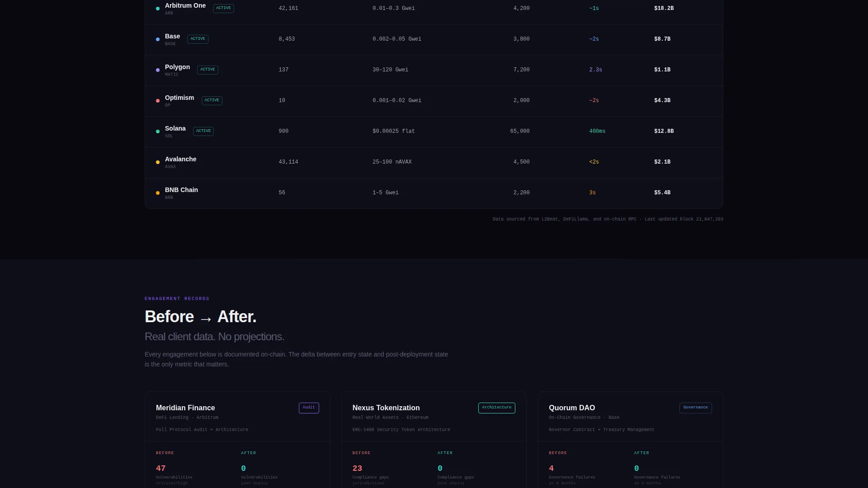
Task: Click the 1–5 Gwei gas value
Action: coord(386,192)
